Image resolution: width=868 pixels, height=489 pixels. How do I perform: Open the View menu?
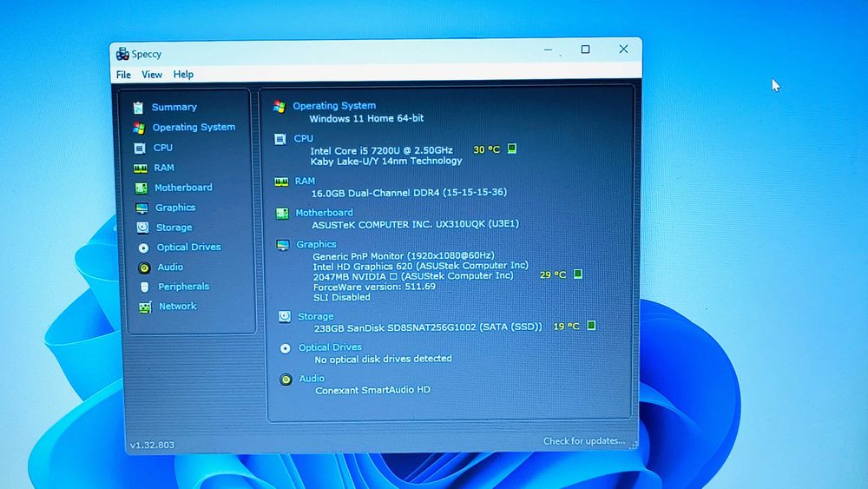152,75
